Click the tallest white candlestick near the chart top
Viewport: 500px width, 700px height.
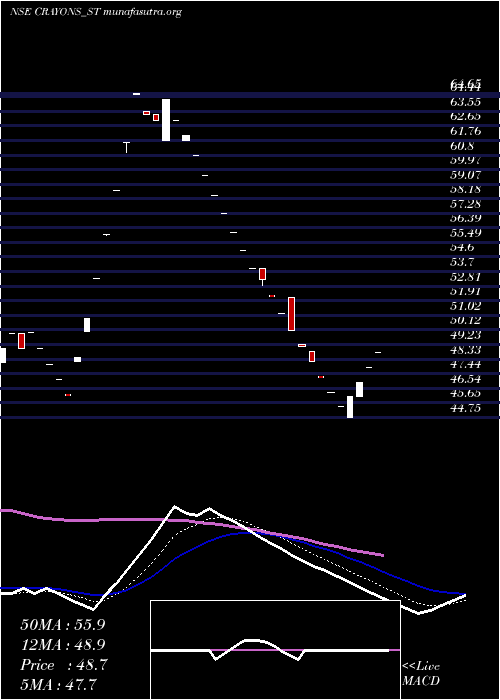coord(166,120)
